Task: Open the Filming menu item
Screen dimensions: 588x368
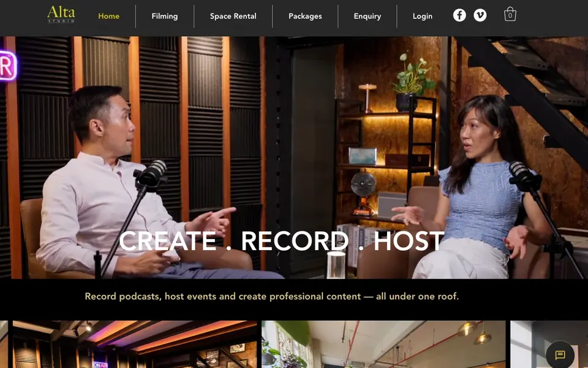Action: 165,16
